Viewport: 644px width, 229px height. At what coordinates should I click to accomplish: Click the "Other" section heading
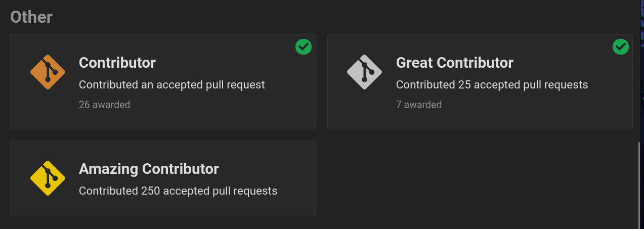[x=31, y=17]
